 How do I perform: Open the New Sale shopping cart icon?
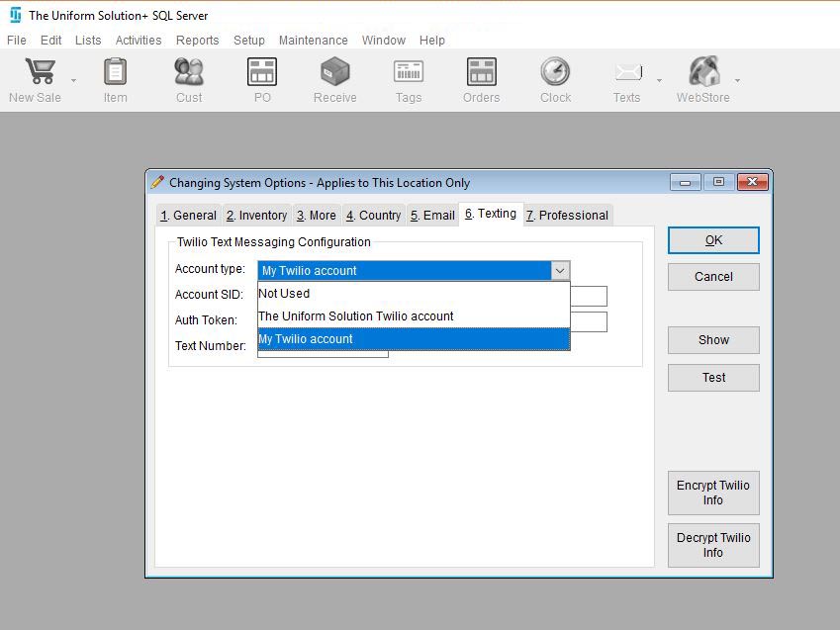tap(40, 71)
